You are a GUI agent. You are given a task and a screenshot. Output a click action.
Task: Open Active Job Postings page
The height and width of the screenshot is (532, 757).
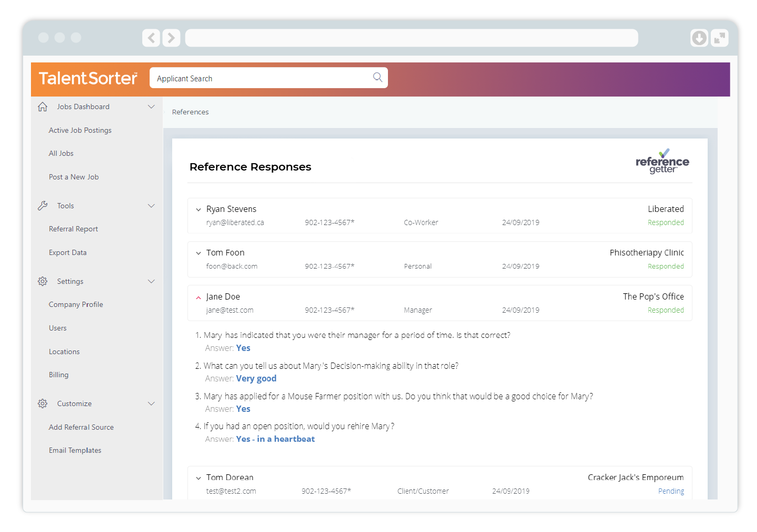click(80, 130)
